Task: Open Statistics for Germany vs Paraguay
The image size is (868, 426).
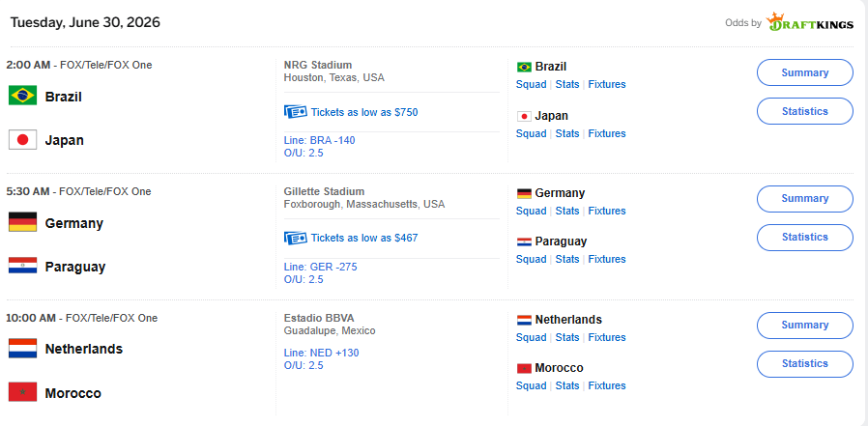Action: 805,238
